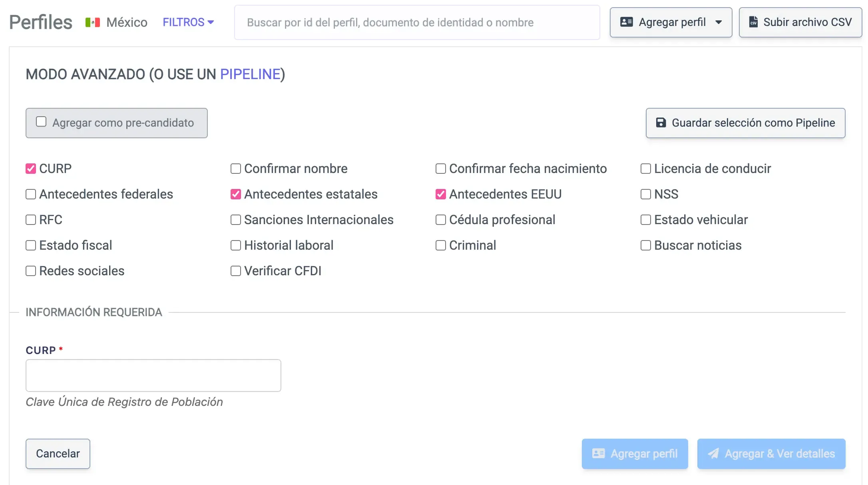Click the Mexico flag next to Perfiles
Screen dimensions: 868x485
(93, 22)
